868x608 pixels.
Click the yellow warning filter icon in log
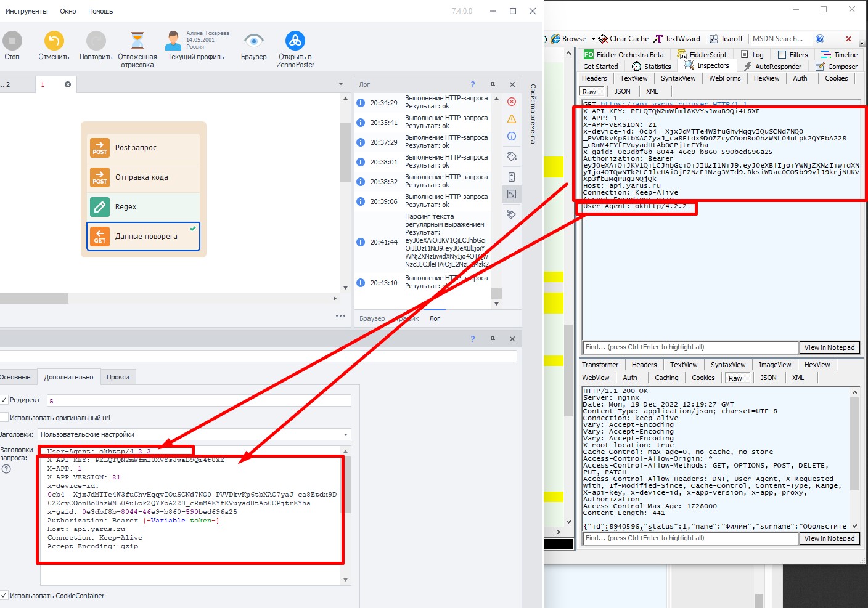(x=512, y=119)
